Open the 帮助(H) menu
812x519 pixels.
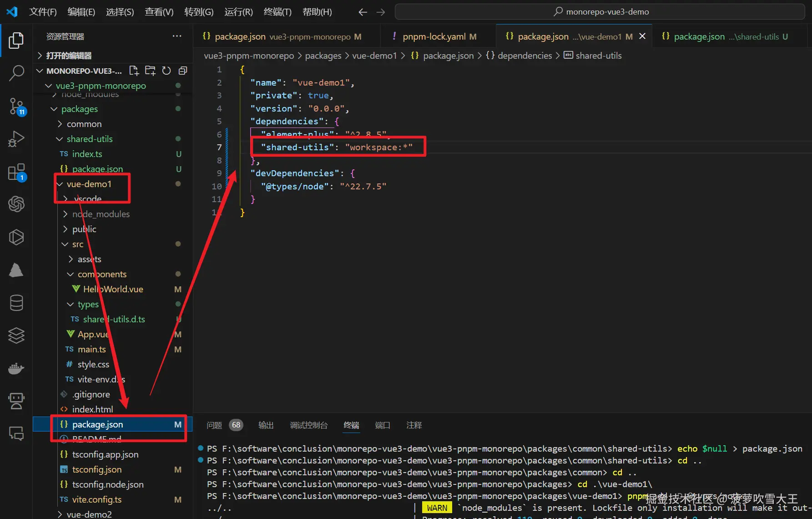317,12
